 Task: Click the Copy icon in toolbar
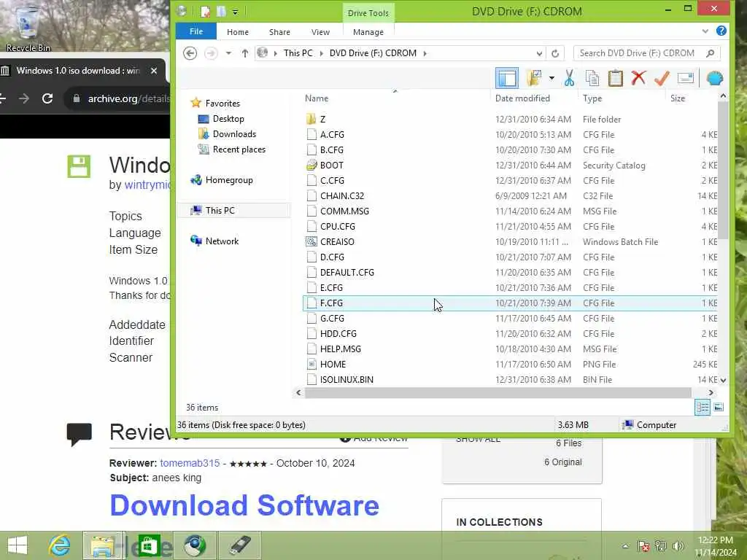point(592,78)
